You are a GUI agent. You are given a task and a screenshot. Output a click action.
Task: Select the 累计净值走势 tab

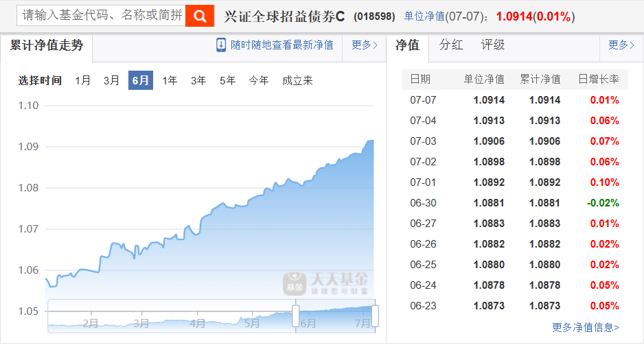pos(47,45)
